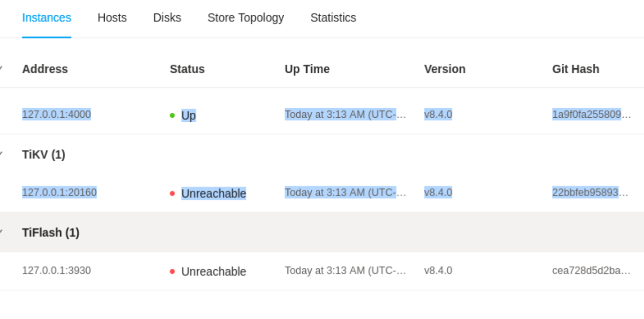This screenshot has height=319, width=644.
Task: Switch to the Hosts tab
Action: coord(112,18)
